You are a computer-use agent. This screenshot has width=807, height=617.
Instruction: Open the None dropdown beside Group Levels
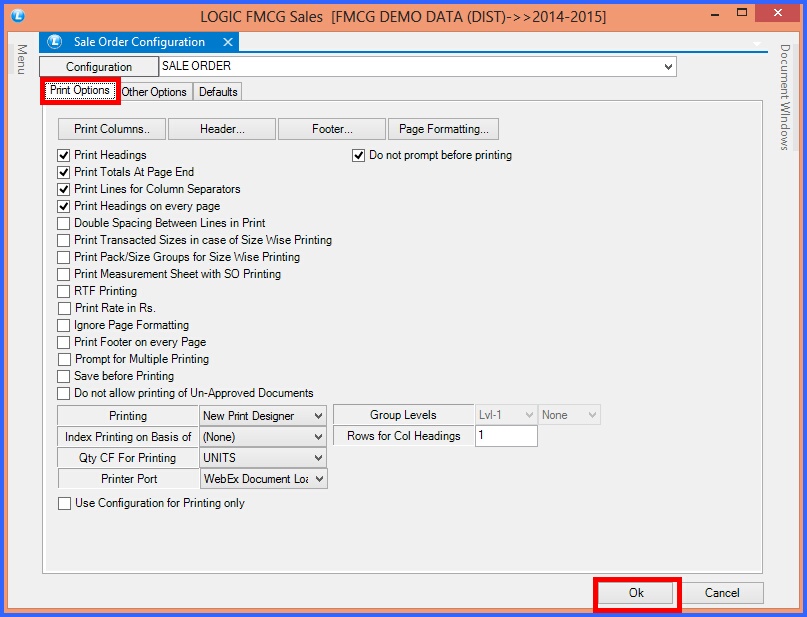pyautogui.click(x=569, y=415)
